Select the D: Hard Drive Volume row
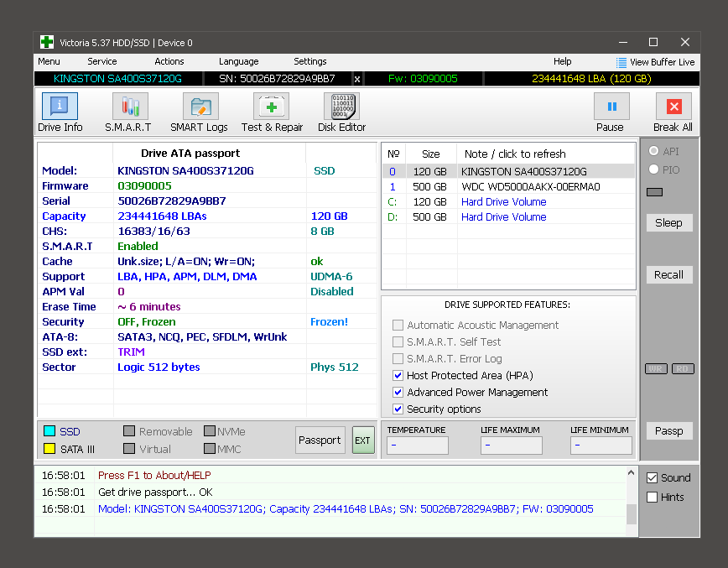Image resolution: width=728 pixels, height=568 pixels. coord(508,217)
